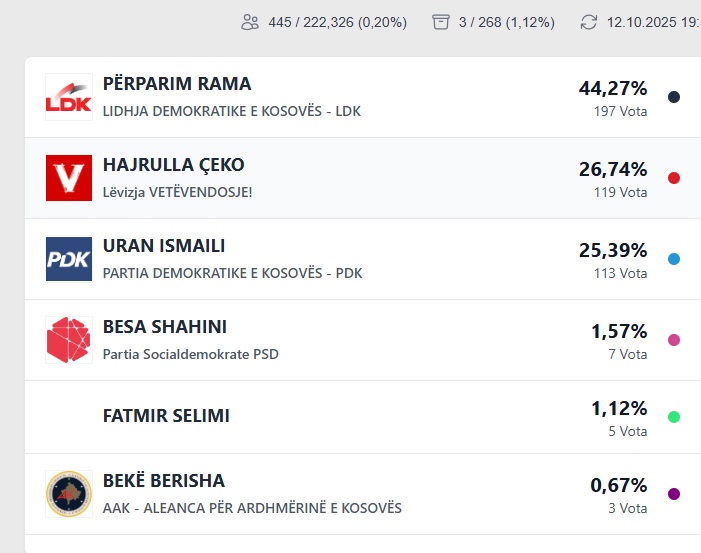Open the BESA SHAHINI candidate entry

pyautogui.click(x=165, y=327)
